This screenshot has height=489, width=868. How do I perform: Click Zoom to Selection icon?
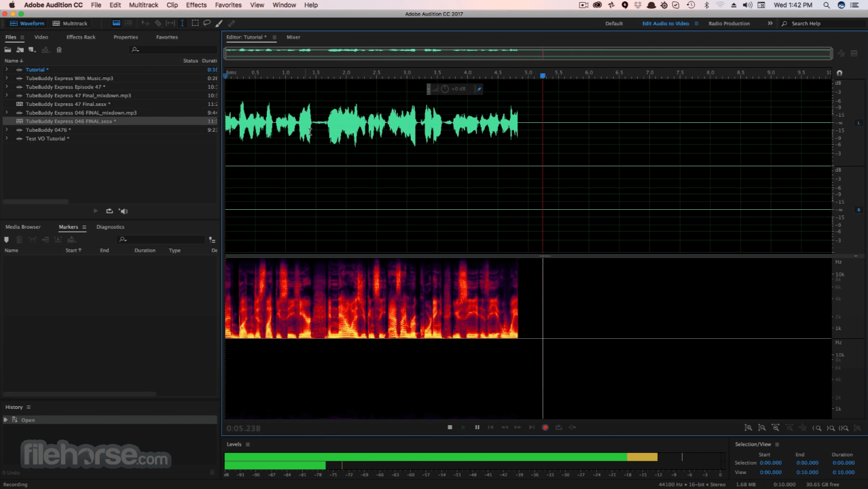pyautogui.click(x=844, y=427)
